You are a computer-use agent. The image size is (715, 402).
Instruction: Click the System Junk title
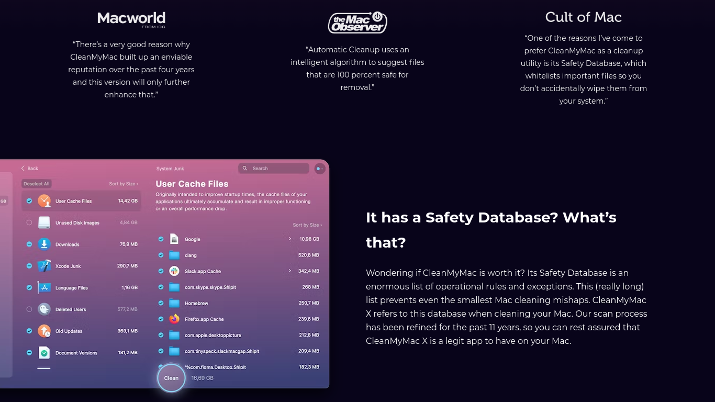coord(170,169)
